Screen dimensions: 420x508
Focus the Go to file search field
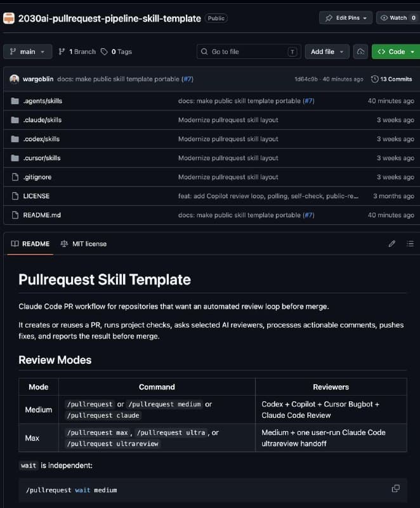pos(249,51)
